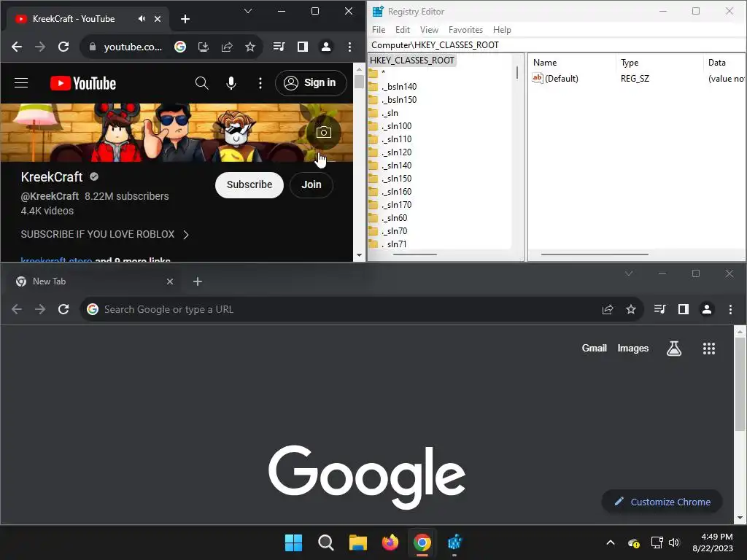Viewport: 747px width, 560px height.
Task: Click the camera icon on channel banner
Action: (x=323, y=133)
